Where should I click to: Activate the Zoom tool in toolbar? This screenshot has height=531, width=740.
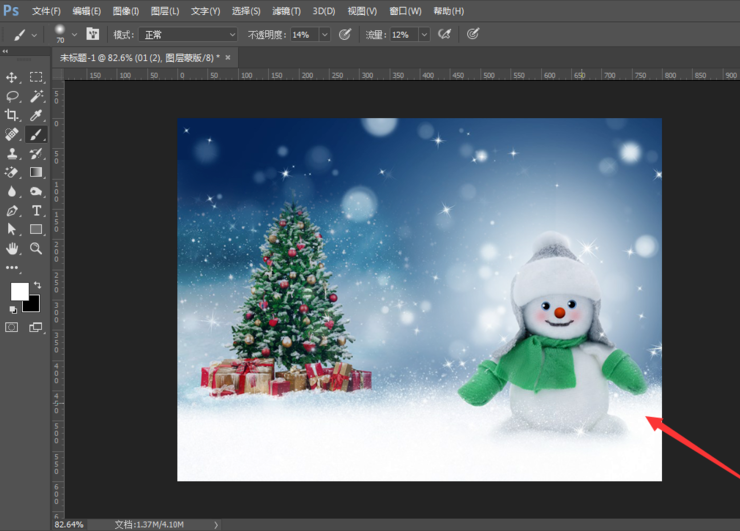[36, 248]
